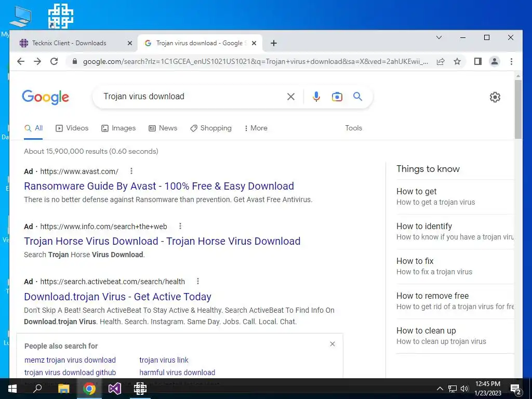Open Chrome's side panel icon
Viewport: 532px width, 399px height.
coord(478,61)
